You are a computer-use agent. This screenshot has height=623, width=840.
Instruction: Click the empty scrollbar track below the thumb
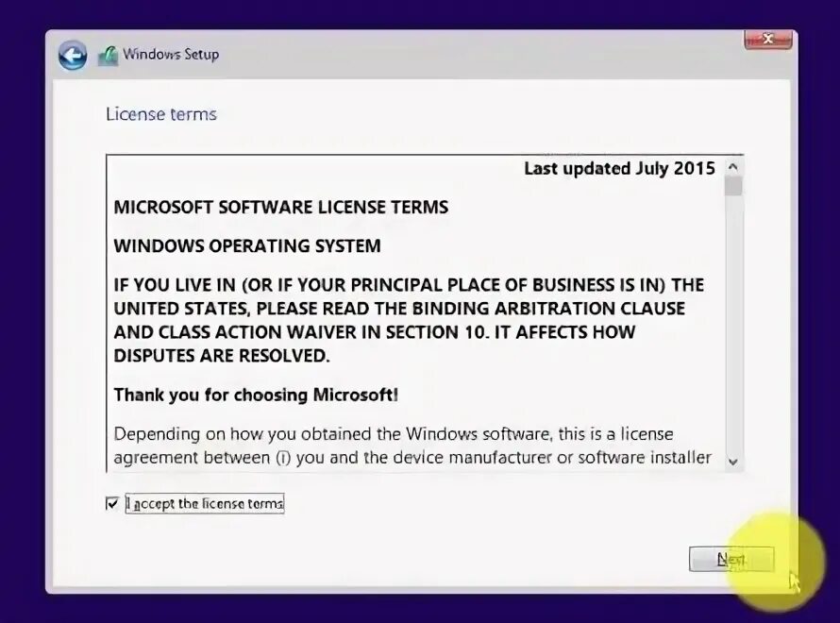[x=733, y=324]
